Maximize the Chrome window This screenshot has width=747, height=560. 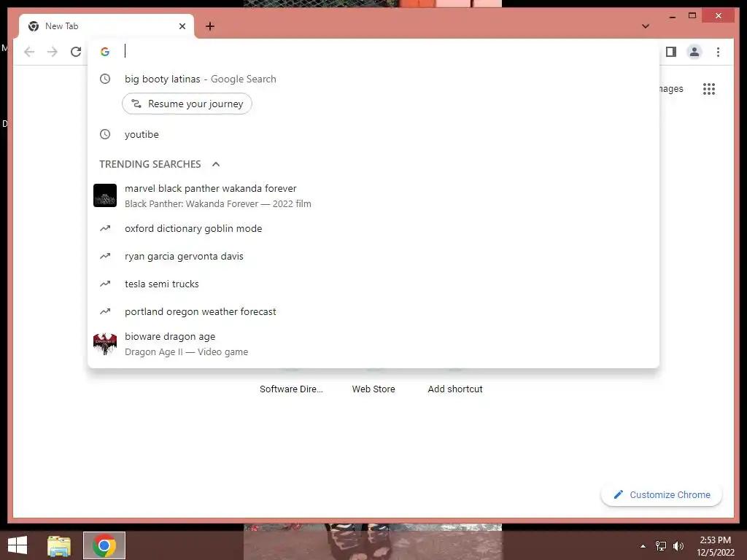click(x=692, y=16)
